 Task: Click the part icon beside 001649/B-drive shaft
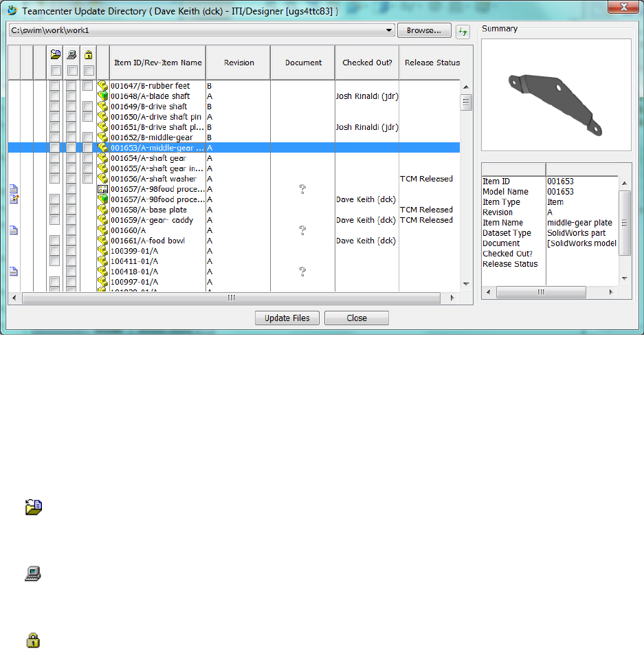102,107
